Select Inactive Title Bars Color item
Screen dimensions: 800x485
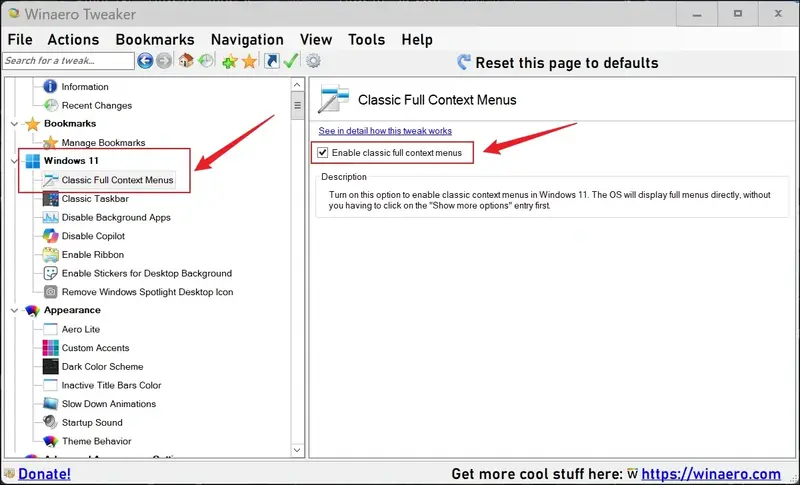[x=111, y=385]
